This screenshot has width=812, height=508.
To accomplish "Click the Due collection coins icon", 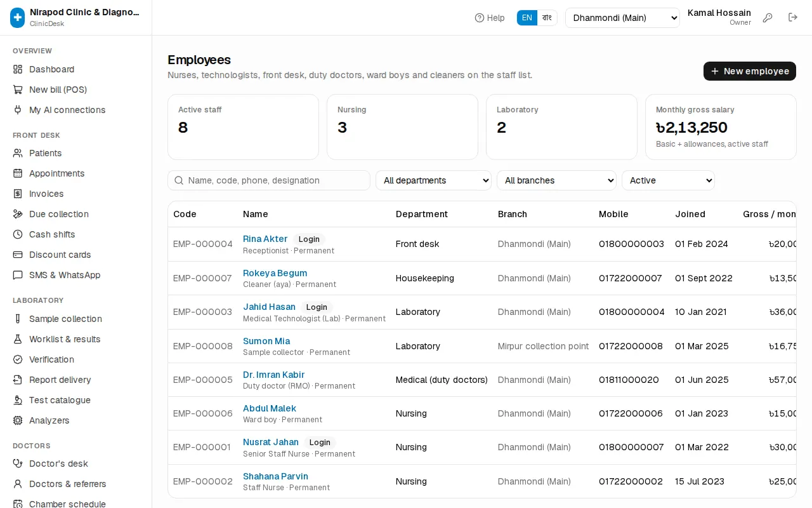I will tap(18, 214).
